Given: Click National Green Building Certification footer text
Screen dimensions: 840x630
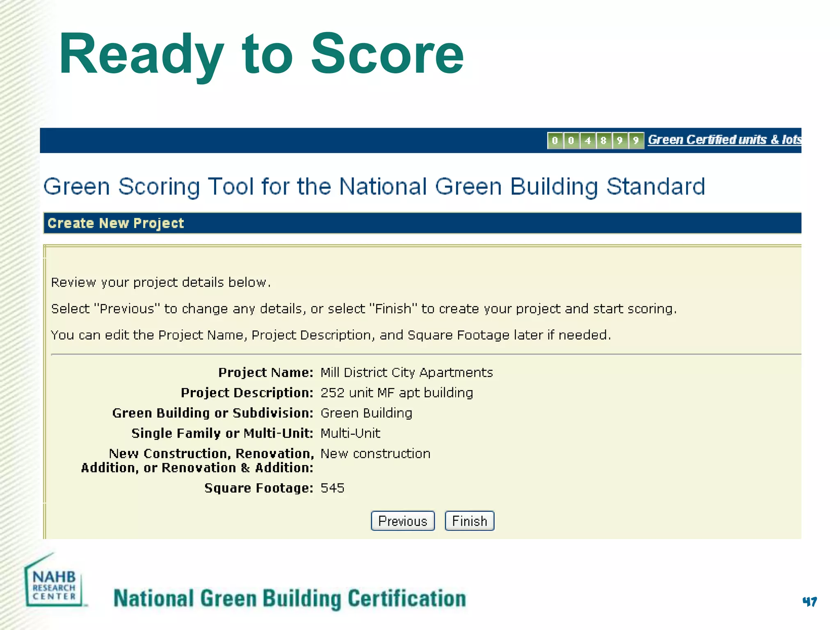Looking at the screenshot, I should [x=290, y=598].
